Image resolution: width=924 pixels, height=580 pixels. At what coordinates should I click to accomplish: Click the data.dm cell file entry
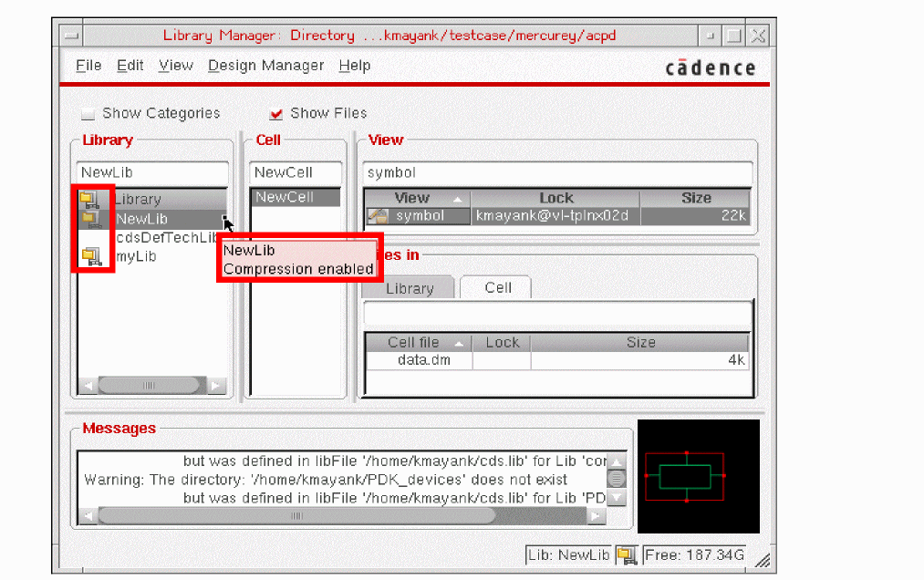423,360
